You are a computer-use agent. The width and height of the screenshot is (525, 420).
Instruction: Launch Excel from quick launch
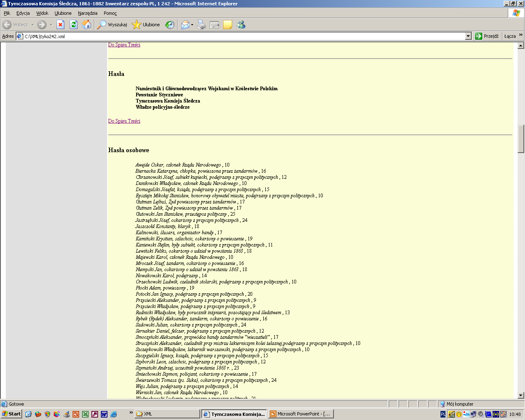tap(85, 414)
